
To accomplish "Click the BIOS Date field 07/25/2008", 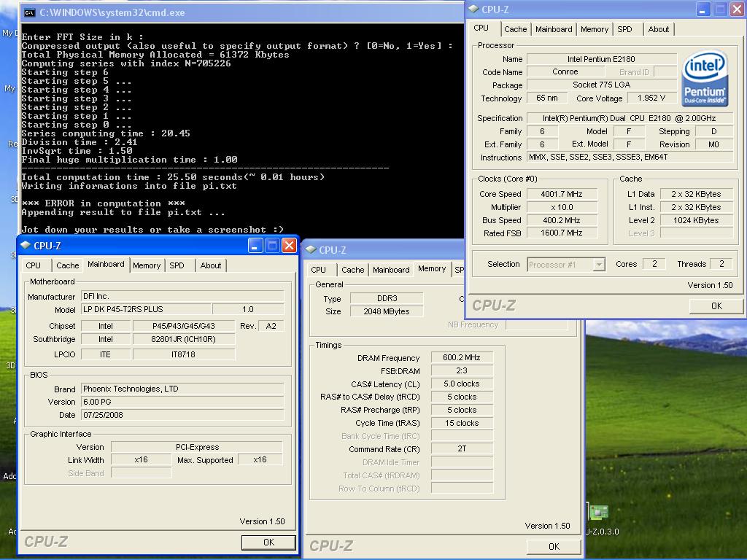I will (x=182, y=415).
